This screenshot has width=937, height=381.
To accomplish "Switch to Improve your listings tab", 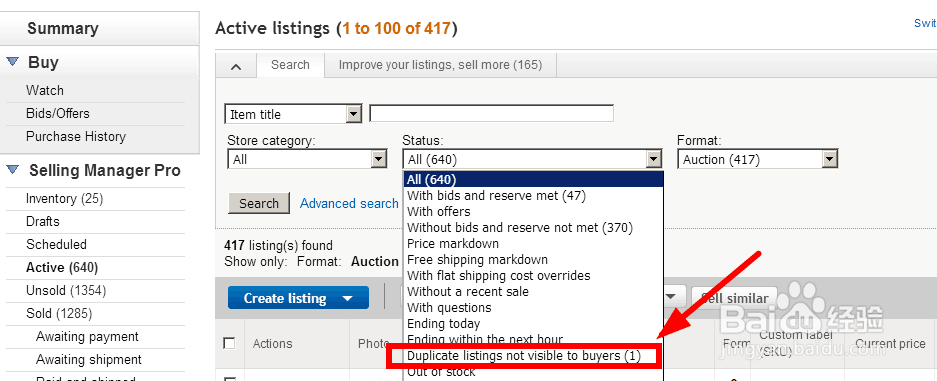I will click(440, 64).
